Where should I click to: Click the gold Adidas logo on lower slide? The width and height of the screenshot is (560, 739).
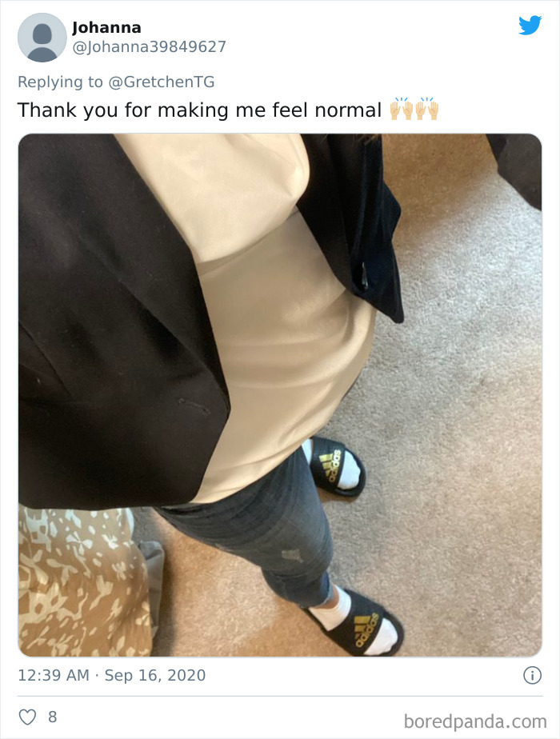coord(367,629)
